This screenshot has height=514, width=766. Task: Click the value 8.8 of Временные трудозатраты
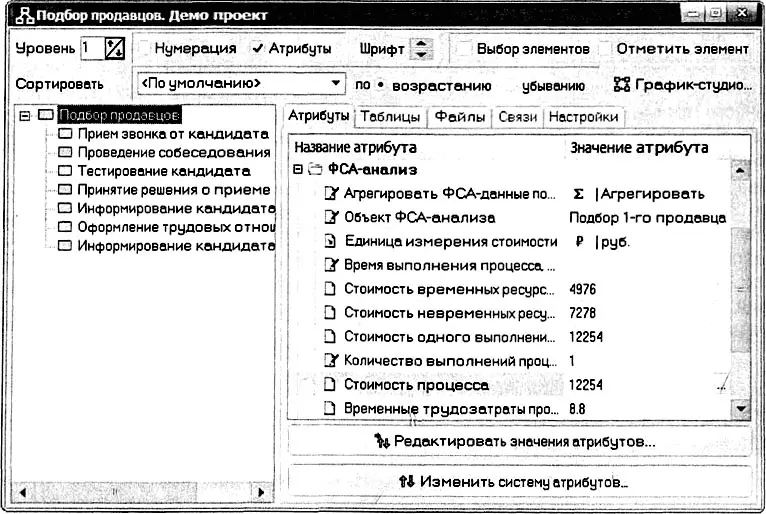click(x=577, y=408)
